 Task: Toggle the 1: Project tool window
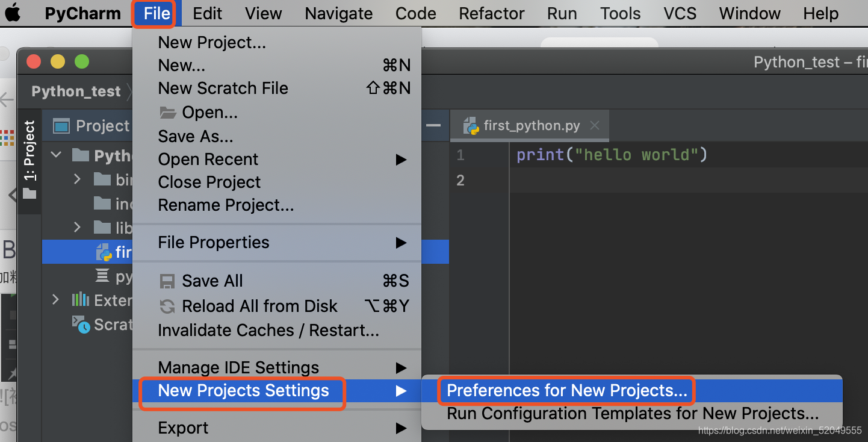[x=29, y=160]
